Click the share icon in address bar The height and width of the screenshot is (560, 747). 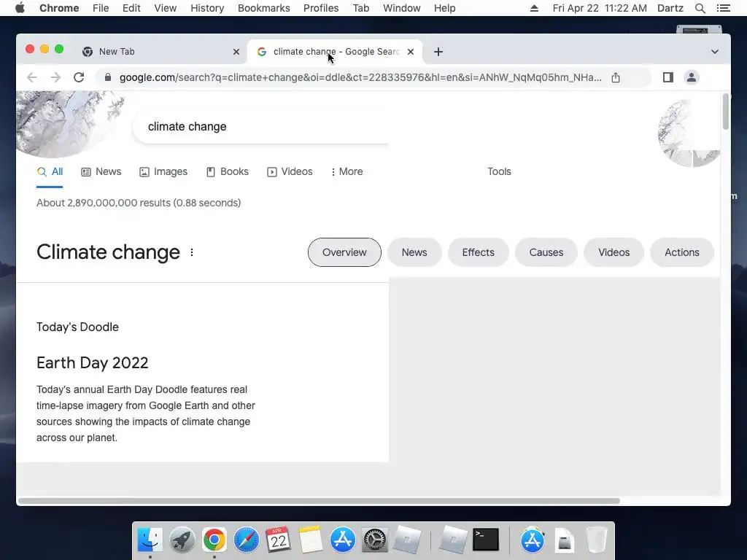(616, 77)
